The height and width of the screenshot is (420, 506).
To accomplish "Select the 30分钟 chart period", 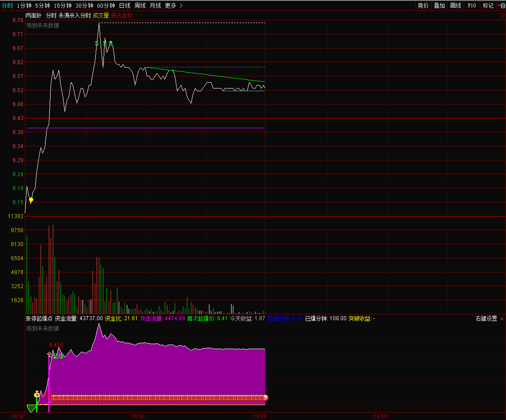I will click(84, 5).
